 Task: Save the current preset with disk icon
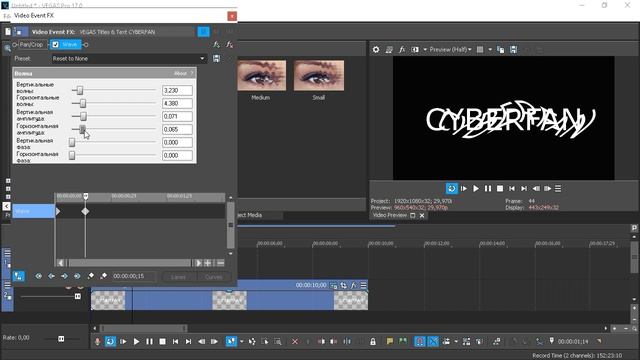pyautogui.click(x=216, y=58)
